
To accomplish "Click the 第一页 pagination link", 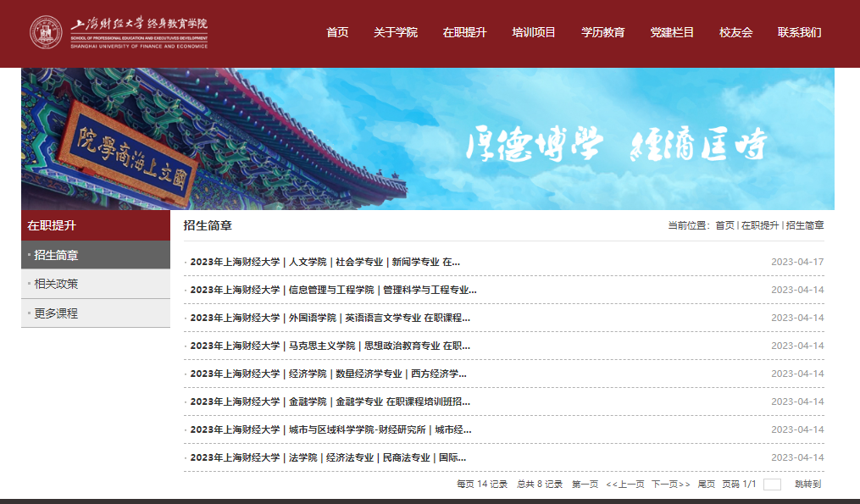I will 585,485.
